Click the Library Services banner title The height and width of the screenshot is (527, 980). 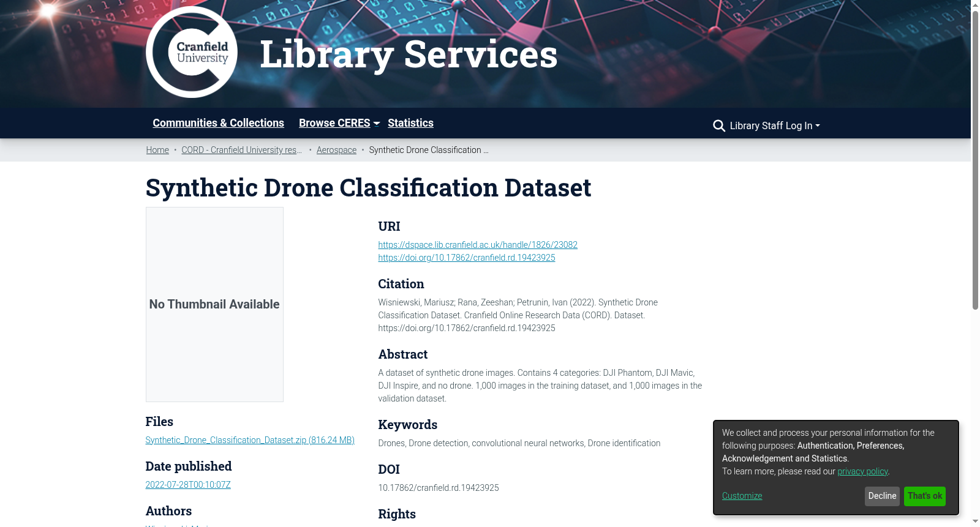click(409, 54)
